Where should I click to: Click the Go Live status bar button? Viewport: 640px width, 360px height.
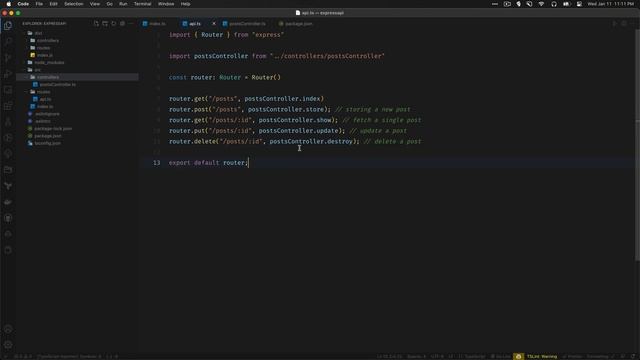(500, 356)
